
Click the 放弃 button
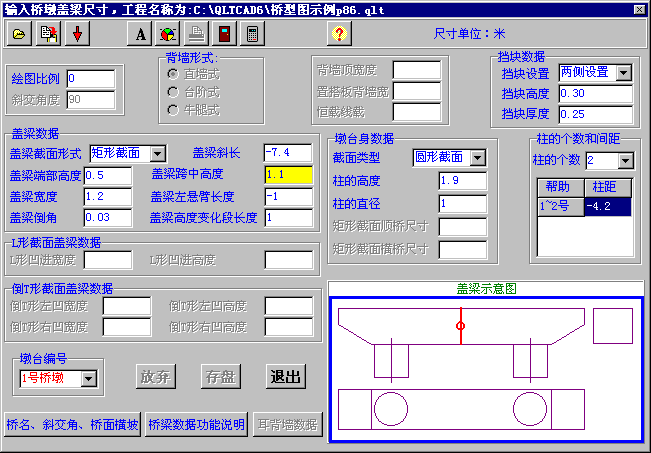click(x=156, y=377)
